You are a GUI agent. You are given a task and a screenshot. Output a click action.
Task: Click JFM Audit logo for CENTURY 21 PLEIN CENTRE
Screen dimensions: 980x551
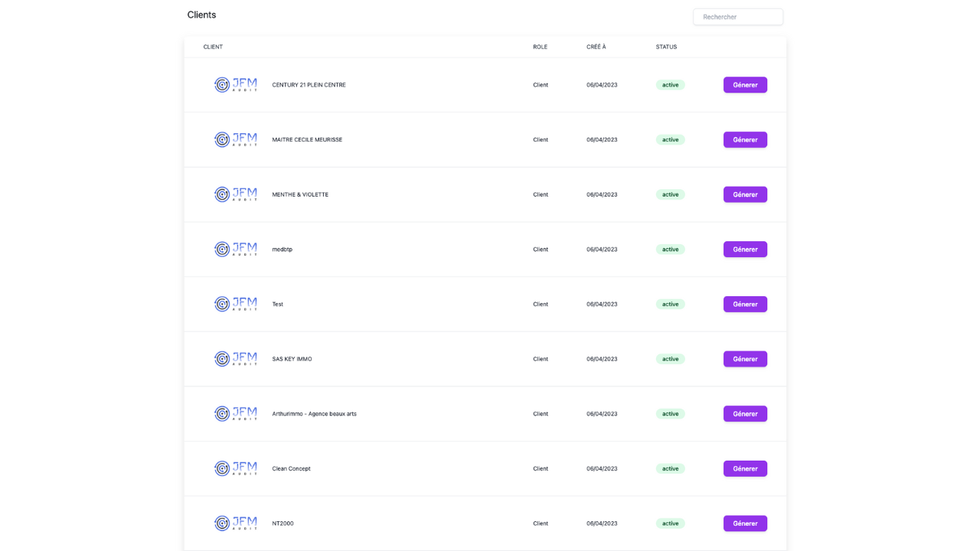pyautogui.click(x=235, y=85)
